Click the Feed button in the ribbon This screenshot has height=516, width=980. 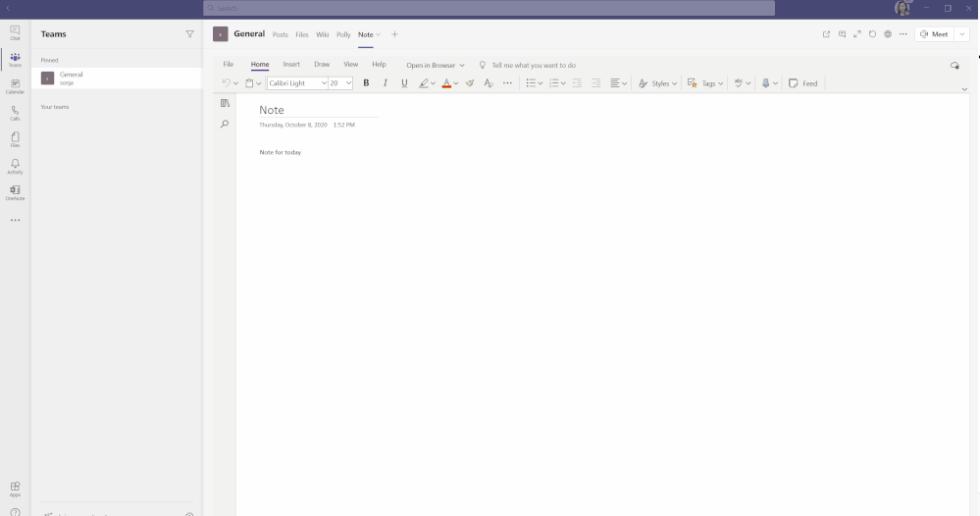tap(803, 83)
